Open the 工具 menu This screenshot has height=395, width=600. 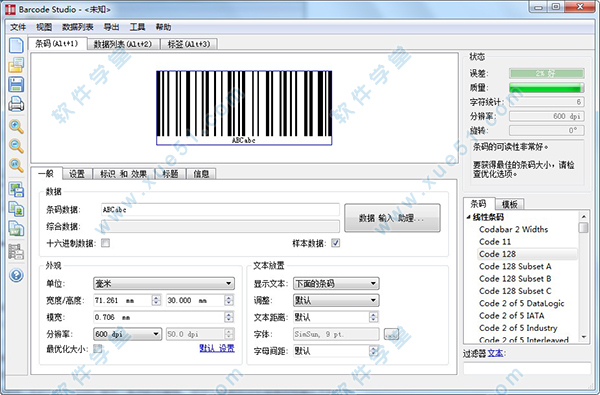click(x=137, y=27)
